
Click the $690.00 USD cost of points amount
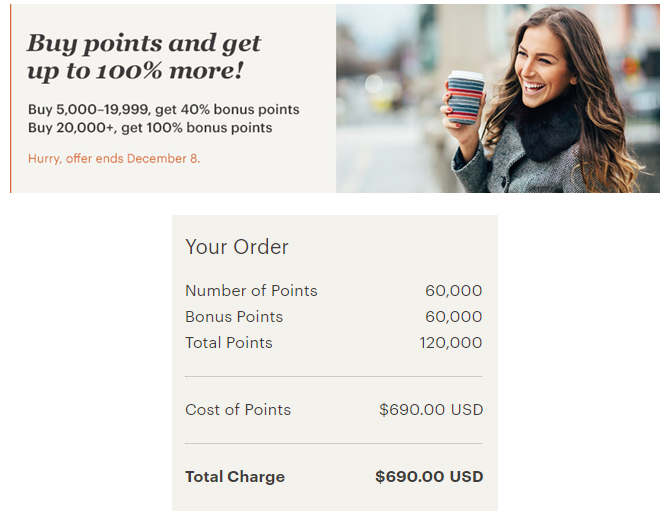point(431,409)
